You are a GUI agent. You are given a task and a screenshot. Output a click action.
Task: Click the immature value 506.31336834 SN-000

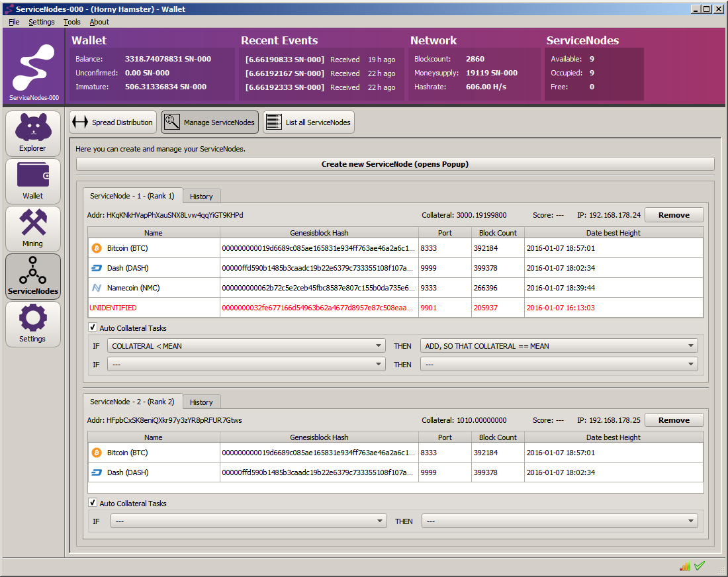pos(165,87)
